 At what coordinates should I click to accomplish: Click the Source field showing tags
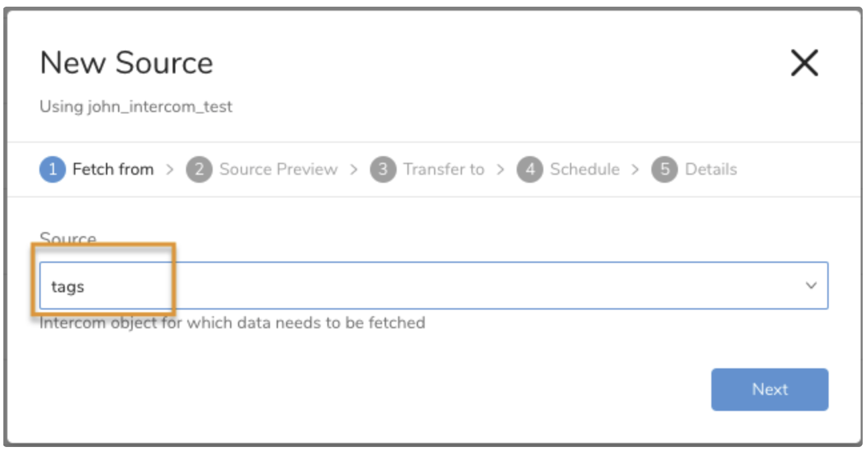[427, 286]
